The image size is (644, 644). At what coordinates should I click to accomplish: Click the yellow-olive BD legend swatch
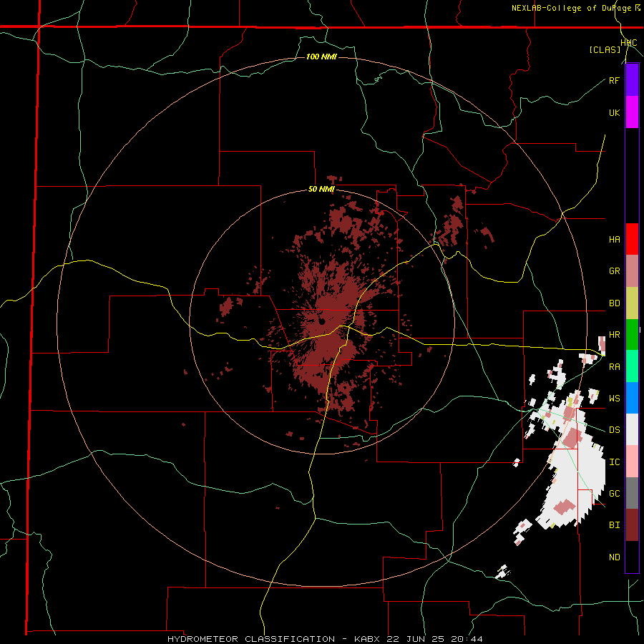click(632, 303)
